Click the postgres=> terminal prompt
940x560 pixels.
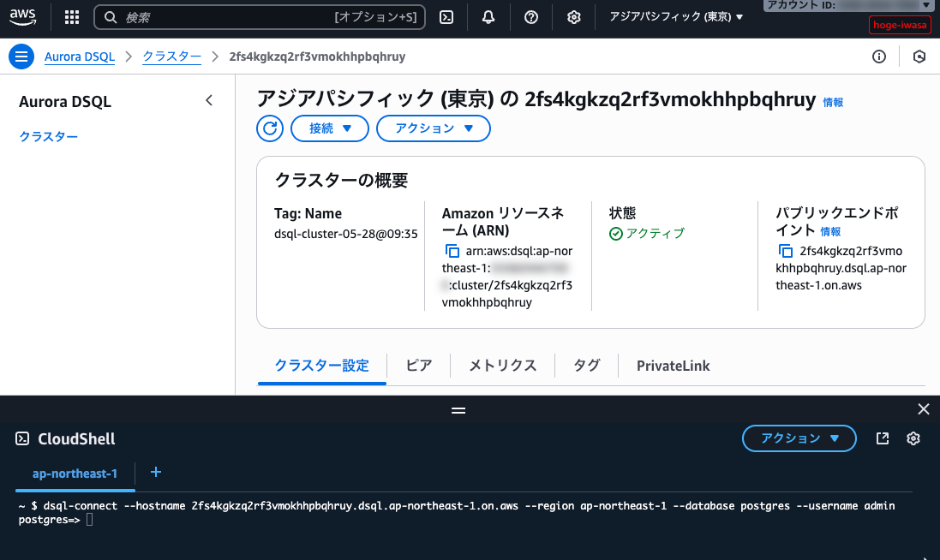(49, 520)
